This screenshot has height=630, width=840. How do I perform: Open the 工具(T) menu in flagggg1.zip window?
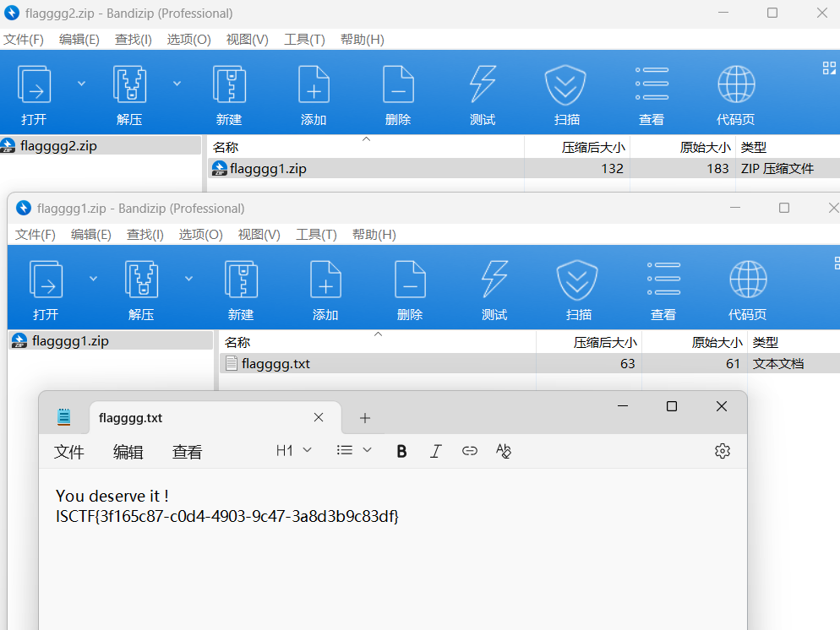tap(316, 235)
